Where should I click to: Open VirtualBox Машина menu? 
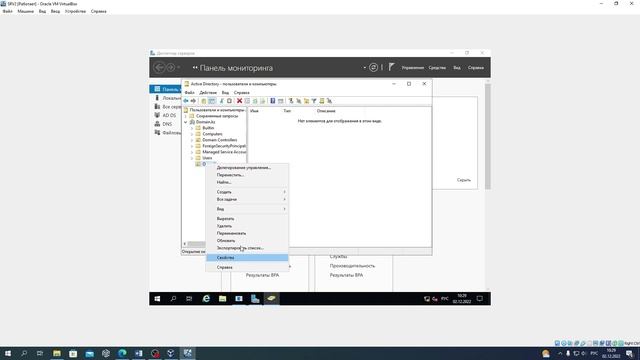coord(25,11)
